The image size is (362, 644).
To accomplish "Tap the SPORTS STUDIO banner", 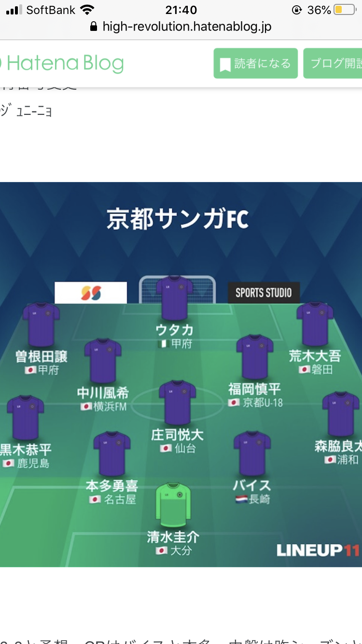I will pyautogui.click(x=264, y=293).
